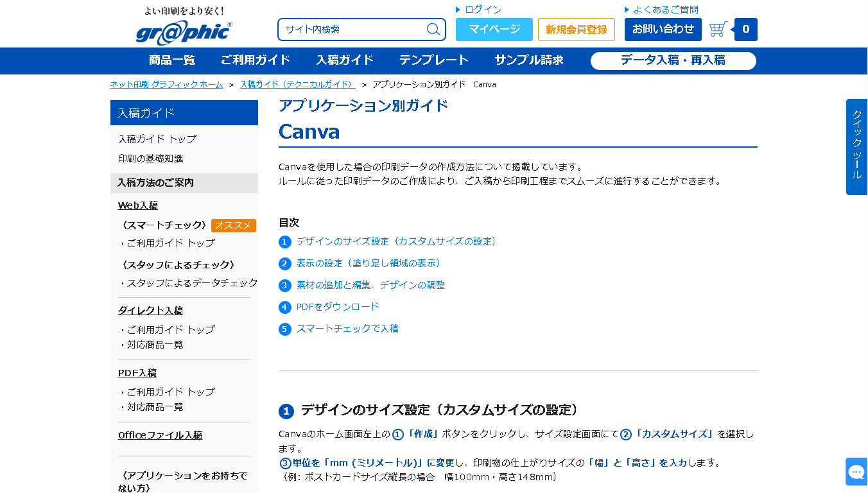
Task: Jump to デザインのサイズ設定 contents link
Action: click(x=397, y=241)
